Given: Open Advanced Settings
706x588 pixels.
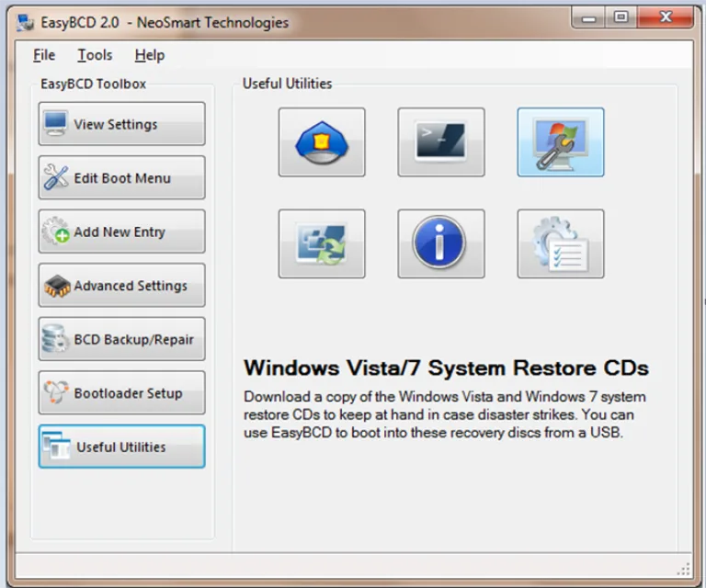Looking at the screenshot, I should [x=122, y=285].
